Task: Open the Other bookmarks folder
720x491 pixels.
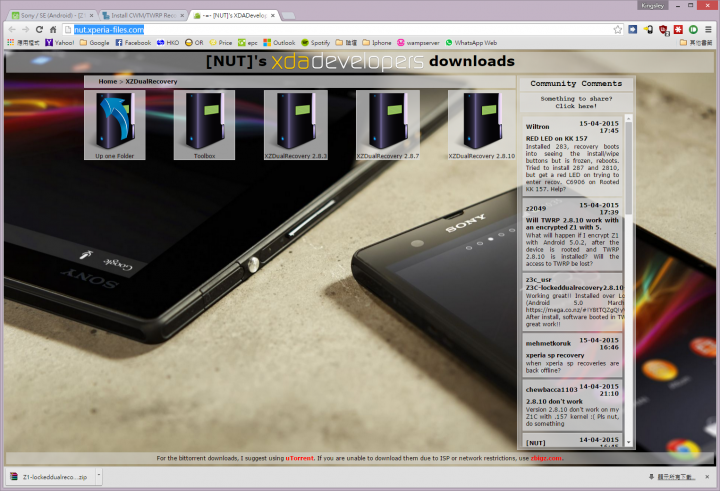Action: point(696,43)
